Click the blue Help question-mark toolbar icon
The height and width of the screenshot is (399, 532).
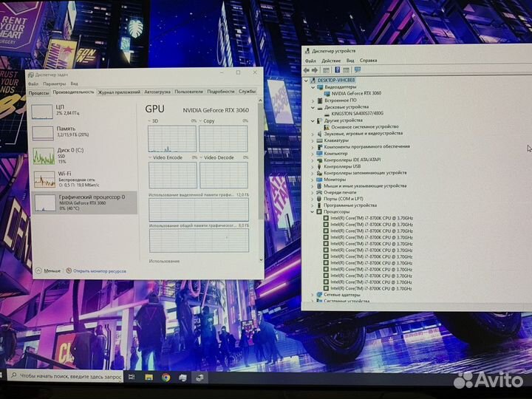tap(337, 70)
